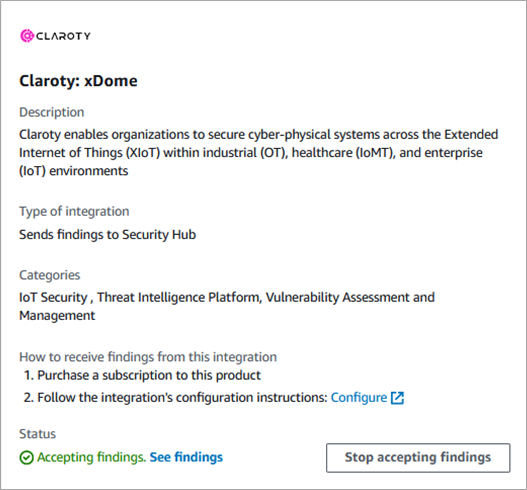Click the Status label

[38, 434]
